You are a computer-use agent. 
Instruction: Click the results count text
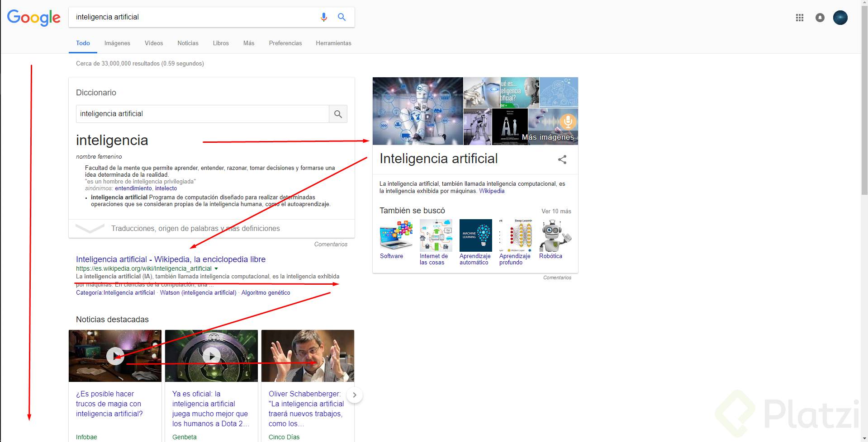[x=140, y=64]
